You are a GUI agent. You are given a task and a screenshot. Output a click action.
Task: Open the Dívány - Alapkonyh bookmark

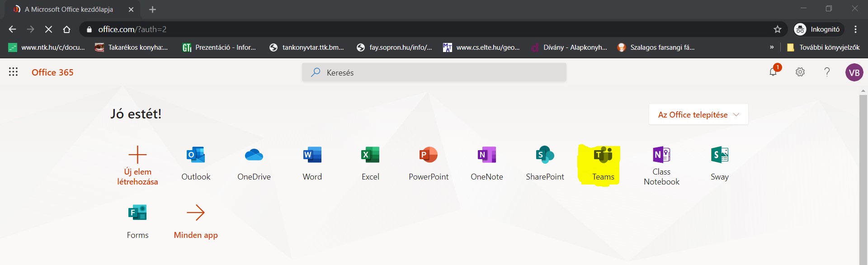569,47
